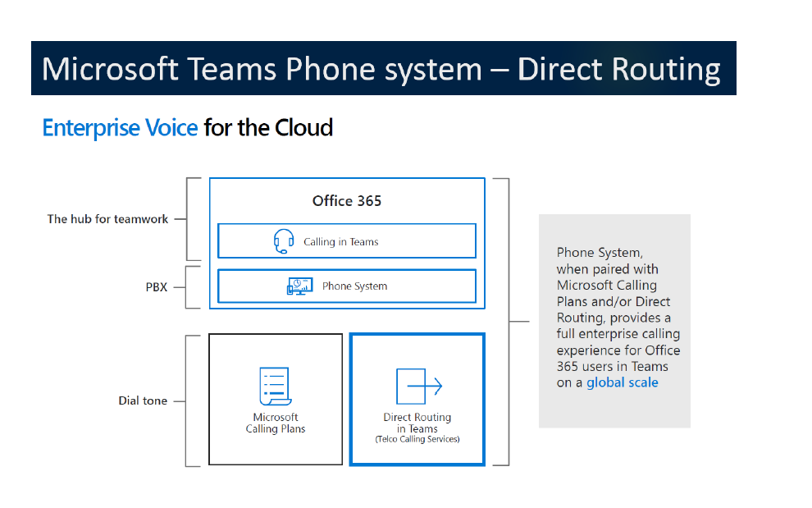Click the 'Office 365' heading
Image resolution: width=812 pixels, height=508 pixels.
click(x=346, y=201)
